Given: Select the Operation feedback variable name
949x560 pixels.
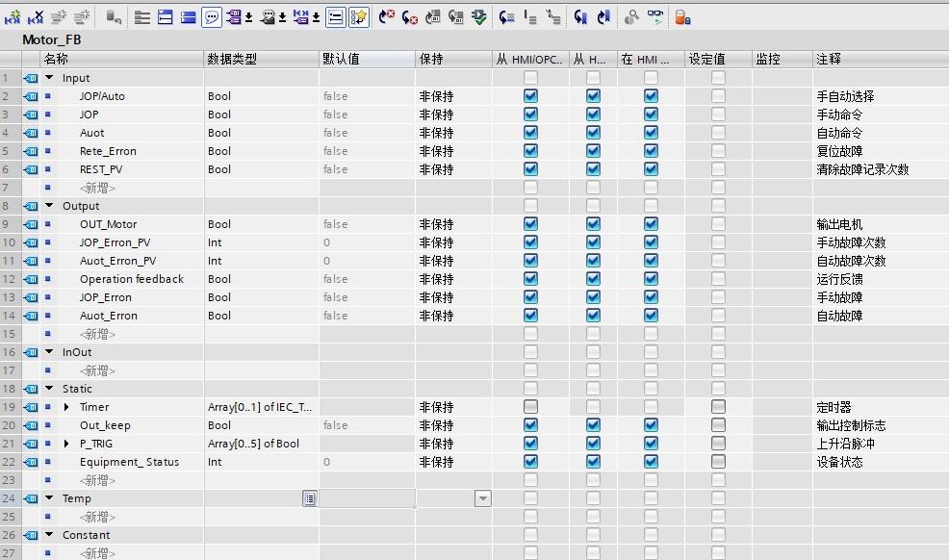Looking at the screenshot, I should click(131, 279).
